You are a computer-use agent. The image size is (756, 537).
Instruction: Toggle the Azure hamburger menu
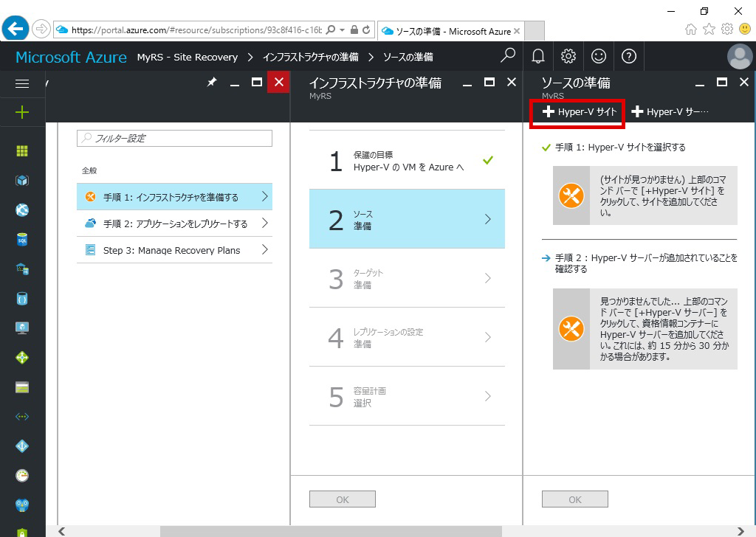pyautogui.click(x=22, y=83)
